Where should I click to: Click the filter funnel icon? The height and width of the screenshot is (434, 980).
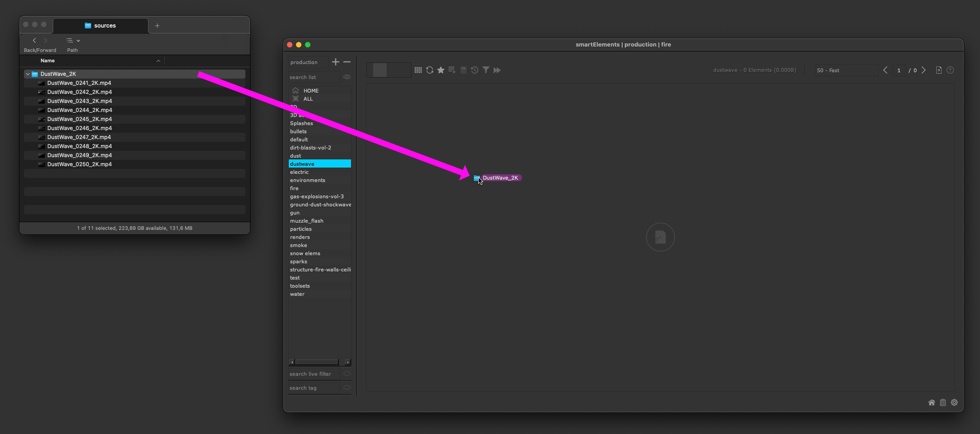coord(486,70)
